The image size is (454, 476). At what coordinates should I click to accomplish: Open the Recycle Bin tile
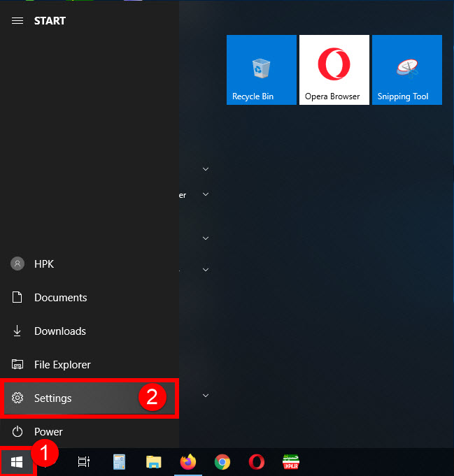coord(262,70)
